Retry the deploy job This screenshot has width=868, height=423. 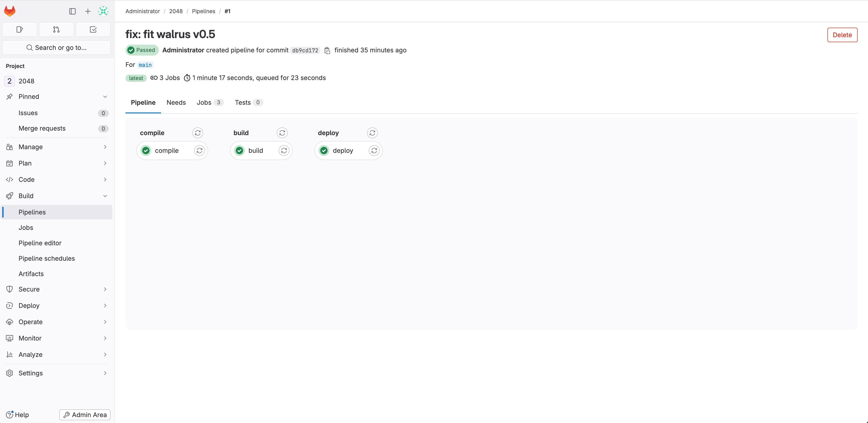(374, 151)
